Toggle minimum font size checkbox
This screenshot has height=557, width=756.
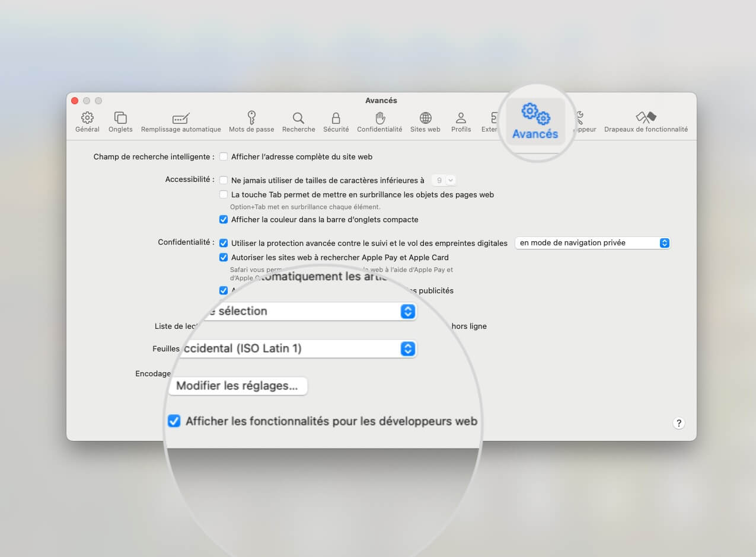coord(224,180)
